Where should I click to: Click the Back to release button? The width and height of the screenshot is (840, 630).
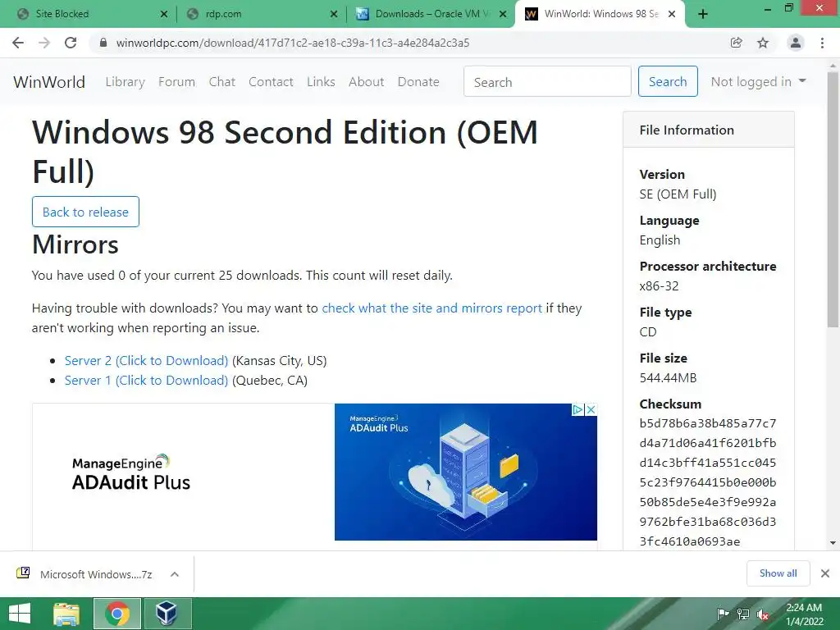pyautogui.click(x=85, y=212)
